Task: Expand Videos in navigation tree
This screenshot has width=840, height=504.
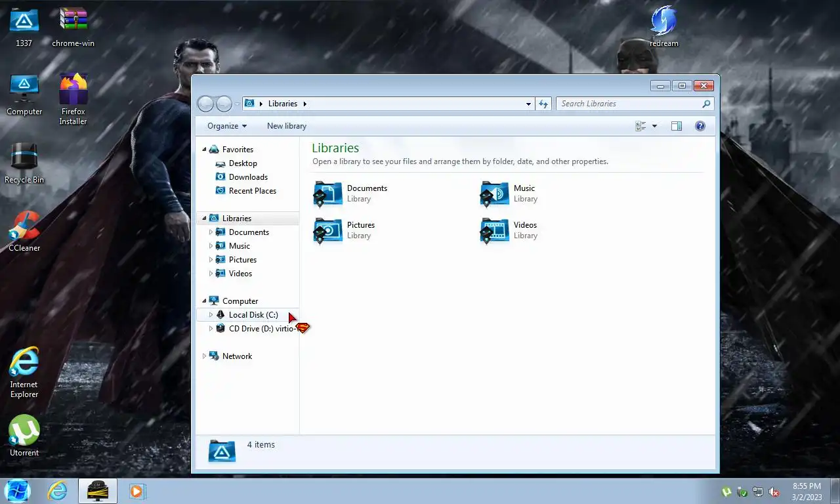Action: click(x=211, y=274)
